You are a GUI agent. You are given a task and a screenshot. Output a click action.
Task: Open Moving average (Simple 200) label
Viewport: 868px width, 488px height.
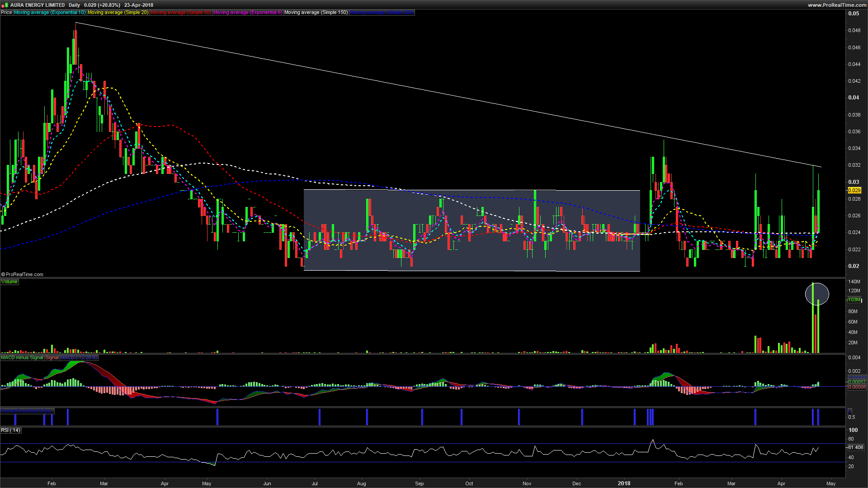tap(382, 13)
